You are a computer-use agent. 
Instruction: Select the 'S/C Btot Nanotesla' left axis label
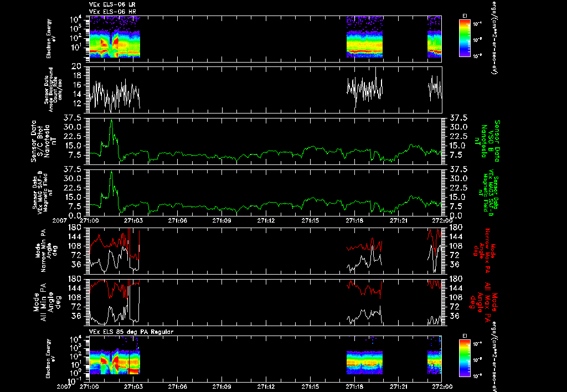click(x=44, y=141)
